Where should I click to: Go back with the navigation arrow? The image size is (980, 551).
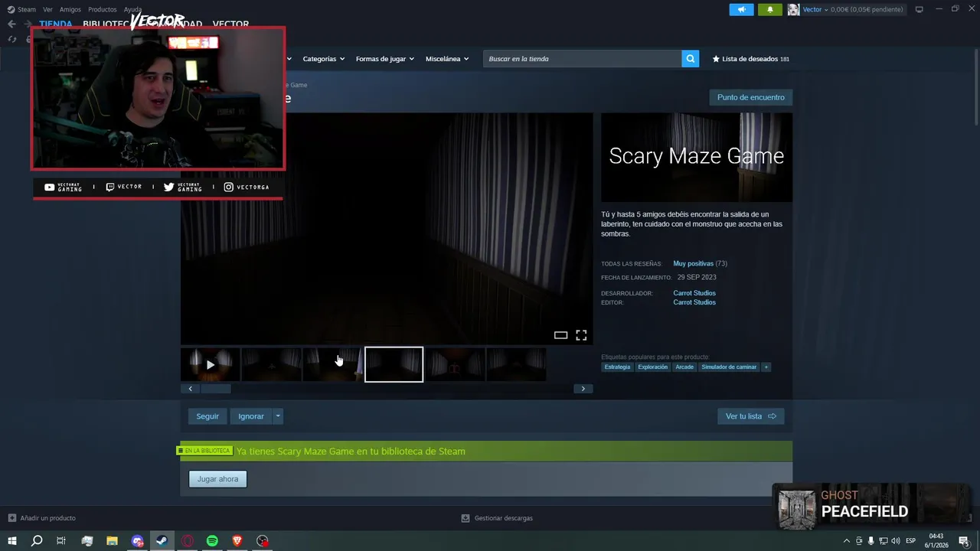[x=11, y=24]
